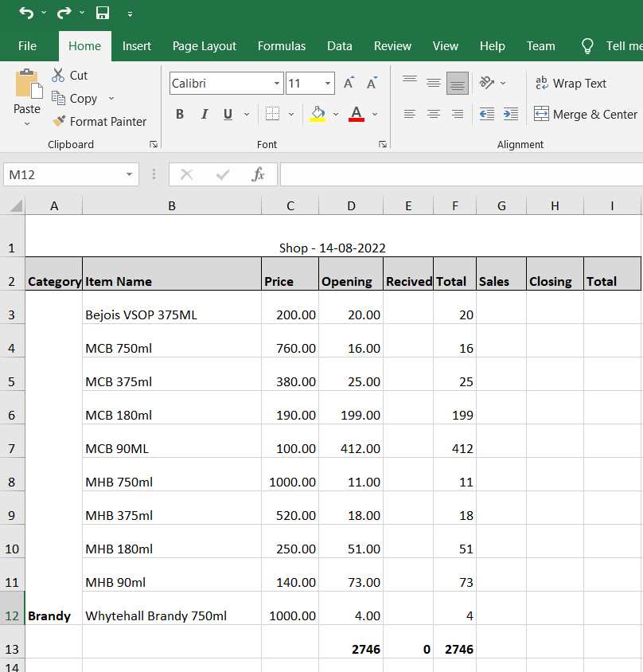Click the Merge & Center button
Viewport: 643px width, 672px height.
585,114
